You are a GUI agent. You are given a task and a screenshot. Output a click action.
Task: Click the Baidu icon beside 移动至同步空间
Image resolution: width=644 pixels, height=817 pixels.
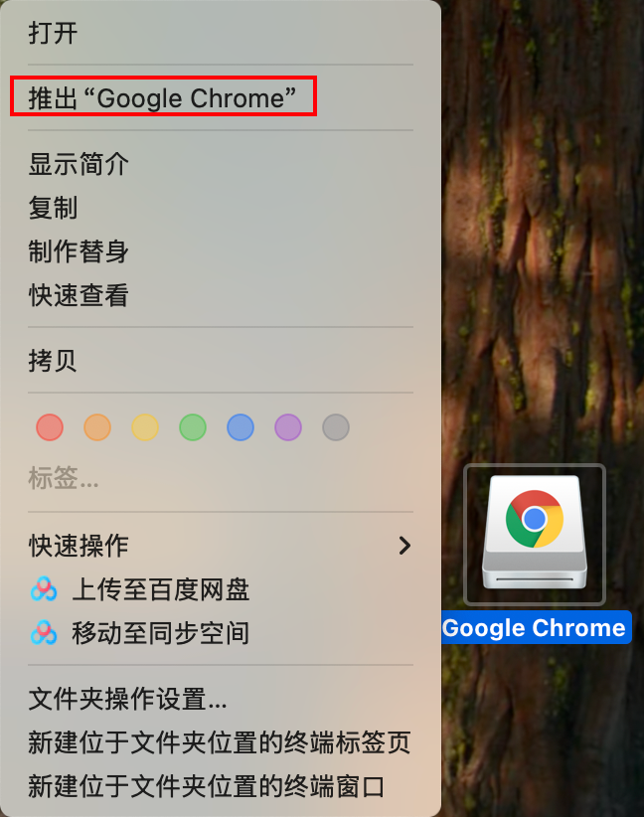44,633
